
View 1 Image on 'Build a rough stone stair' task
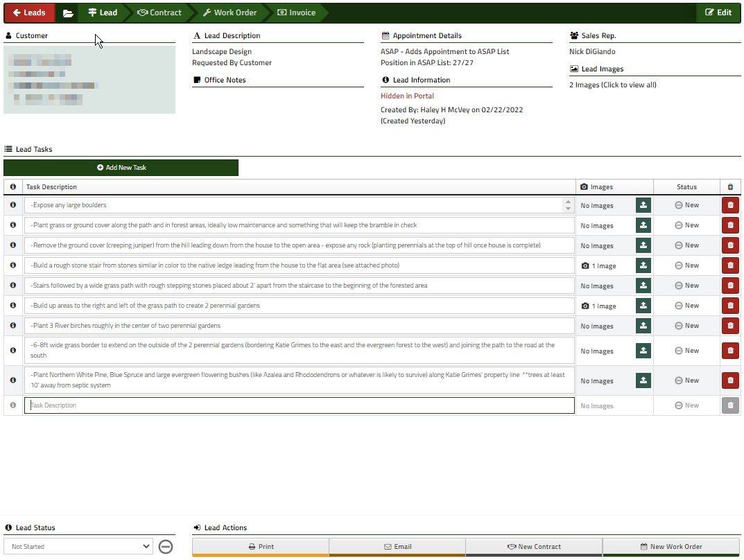(x=599, y=266)
